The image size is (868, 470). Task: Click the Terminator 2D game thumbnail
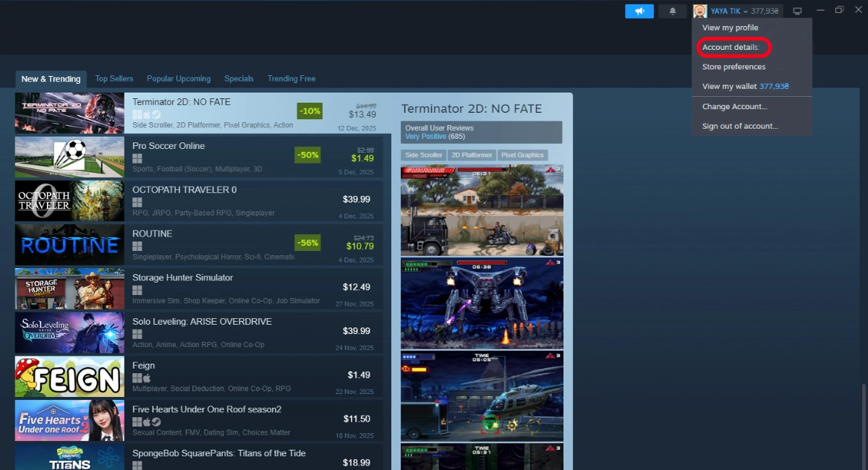(x=69, y=114)
